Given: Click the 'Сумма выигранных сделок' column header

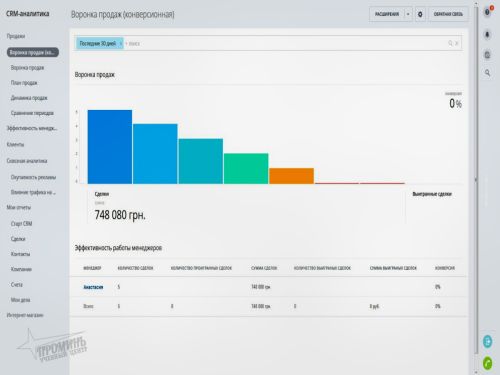Looking at the screenshot, I should coord(393,268).
